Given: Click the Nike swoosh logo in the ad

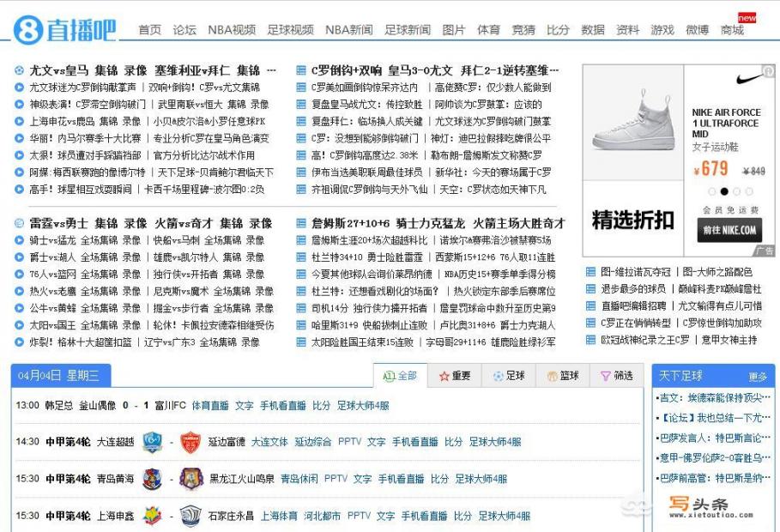Looking at the screenshot, I should click(748, 79).
